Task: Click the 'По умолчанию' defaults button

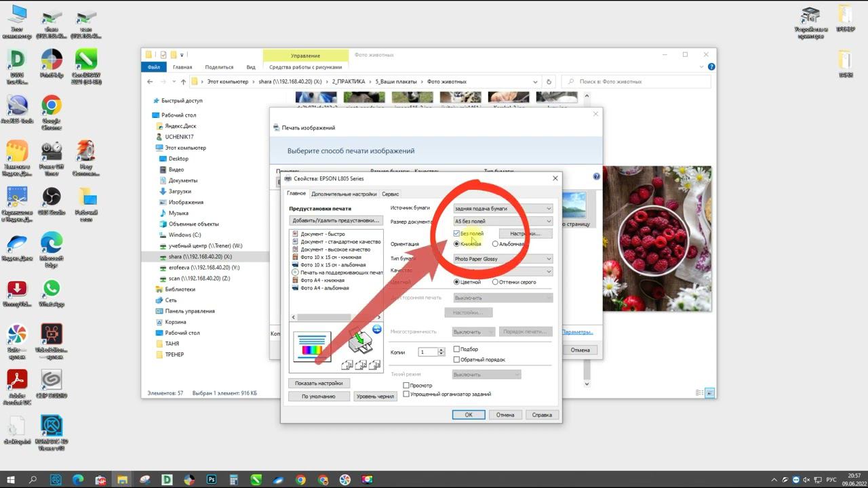Action: (x=319, y=396)
